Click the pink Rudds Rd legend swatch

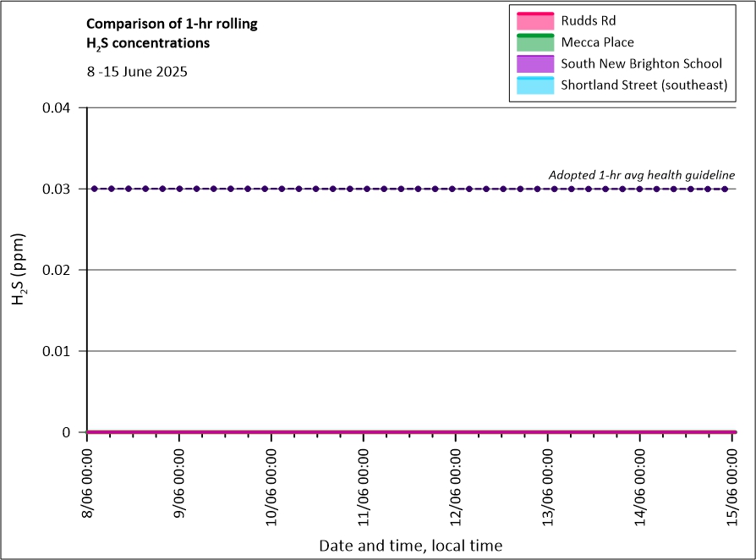pyautogui.click(x=533, y=19)
